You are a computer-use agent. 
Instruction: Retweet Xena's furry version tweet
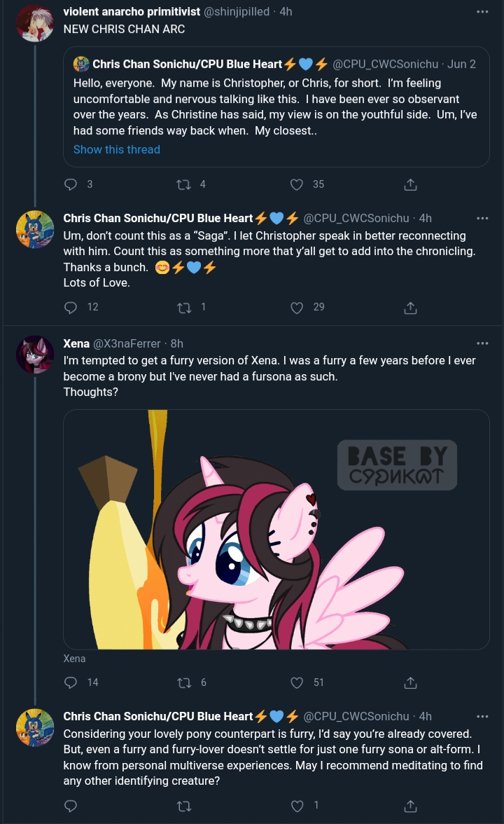click(183, 682)
